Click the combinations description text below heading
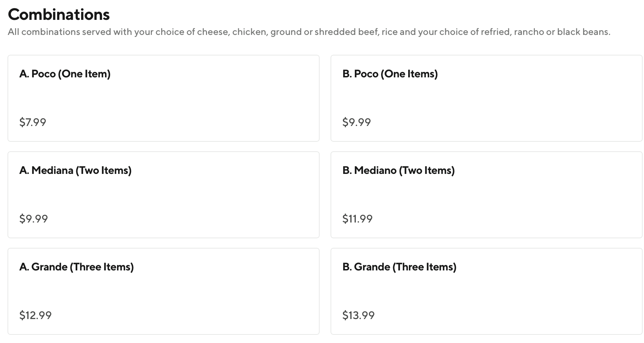The width and height of the screenshot is (644, 343). (x=309, y=32)
